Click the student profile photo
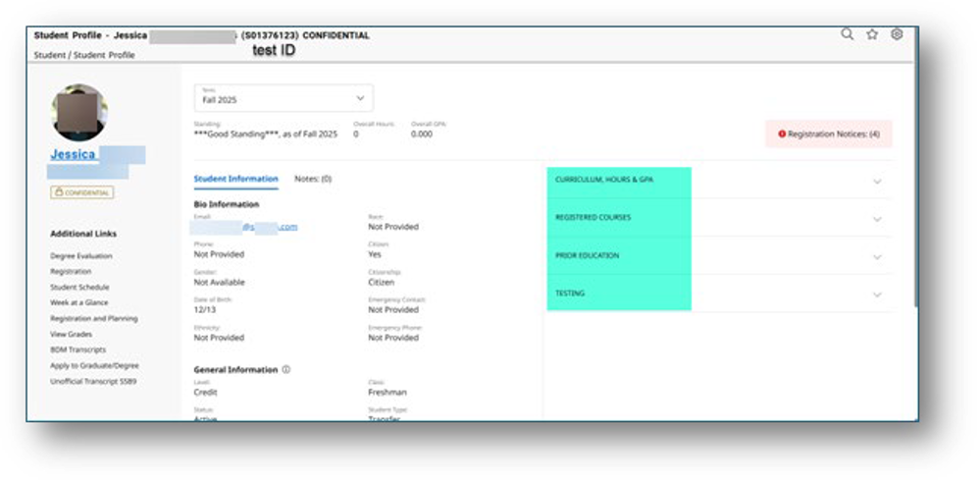The image size is (980, 483). pyautogui.click(x=79, y=113)
